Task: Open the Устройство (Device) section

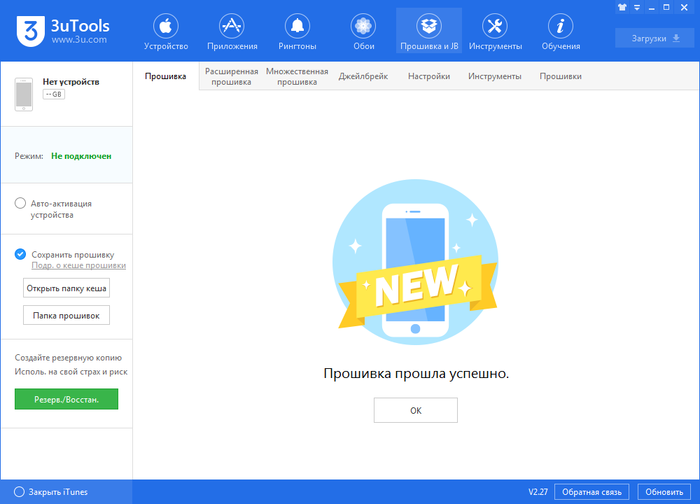Action: click(166, 32)
